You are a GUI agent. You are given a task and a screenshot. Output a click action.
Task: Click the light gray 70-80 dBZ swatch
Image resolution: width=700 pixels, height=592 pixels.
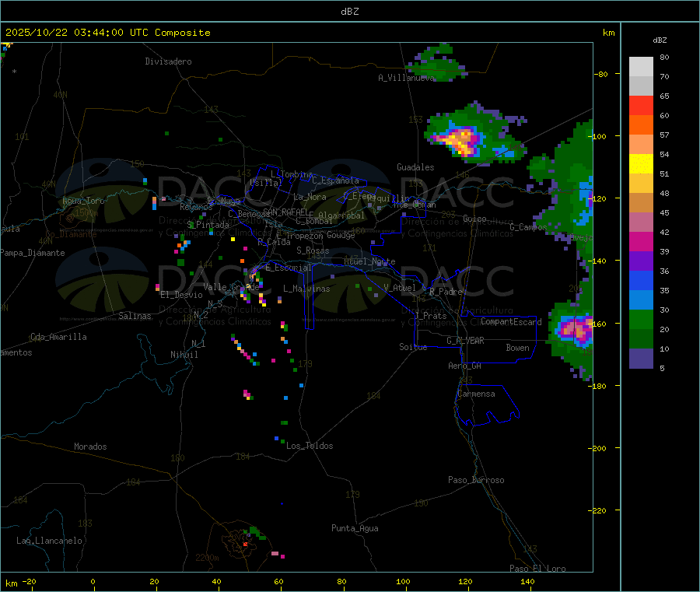point(641,67)
